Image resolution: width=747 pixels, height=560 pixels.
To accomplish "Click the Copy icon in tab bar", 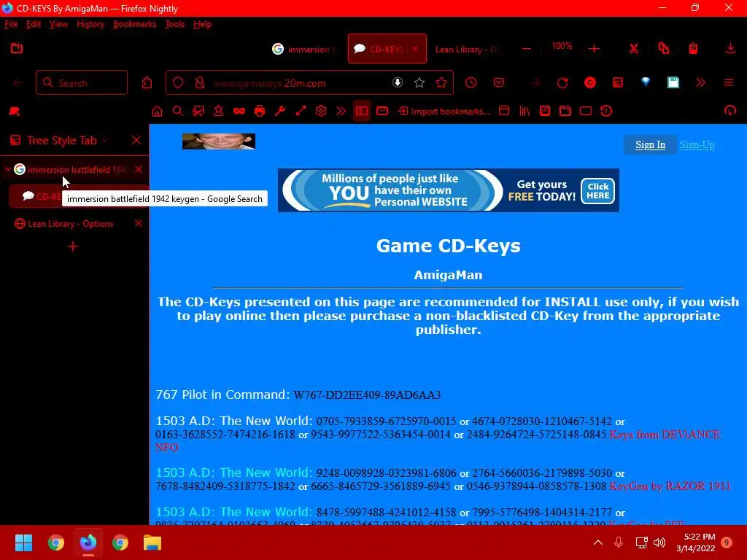I will (x=663, y=49).
